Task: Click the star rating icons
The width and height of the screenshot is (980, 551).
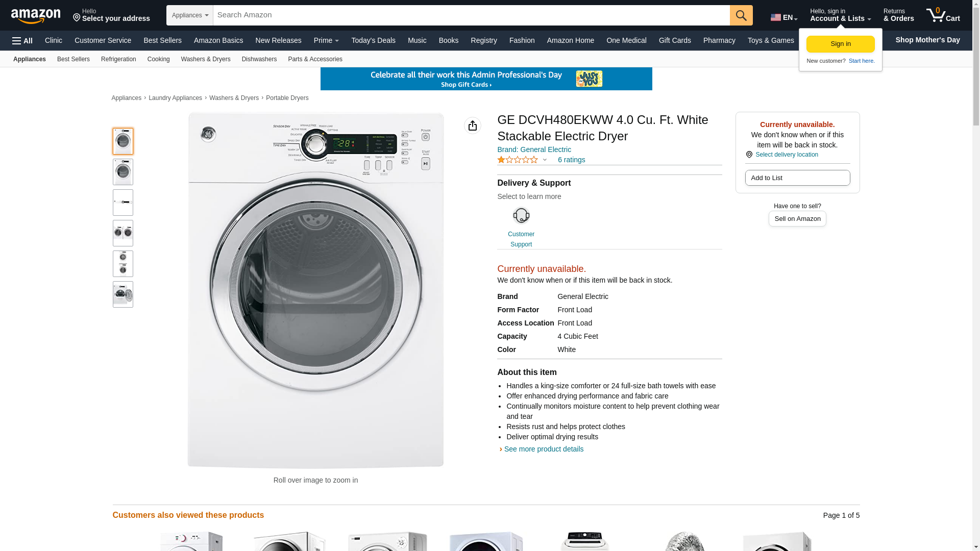Action: (x=518, y=160)
